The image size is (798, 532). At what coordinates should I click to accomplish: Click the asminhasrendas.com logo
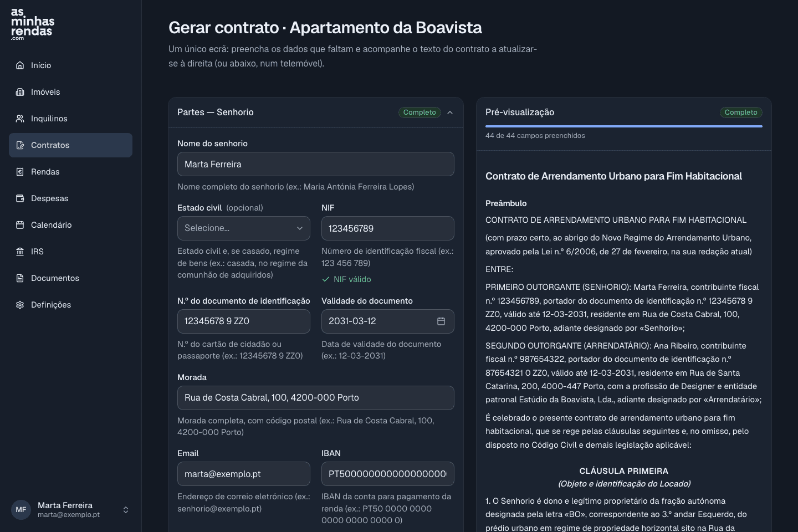tap(33, 24)
